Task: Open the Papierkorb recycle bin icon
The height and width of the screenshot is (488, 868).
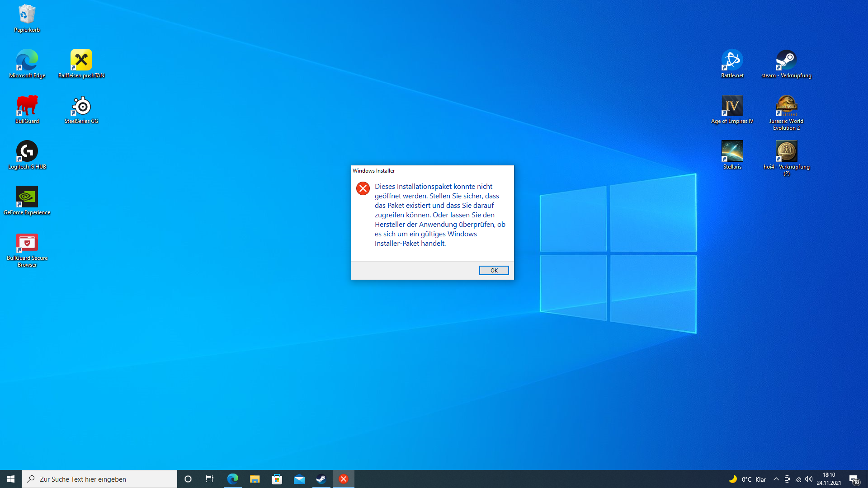Action: tap(27, 15)
